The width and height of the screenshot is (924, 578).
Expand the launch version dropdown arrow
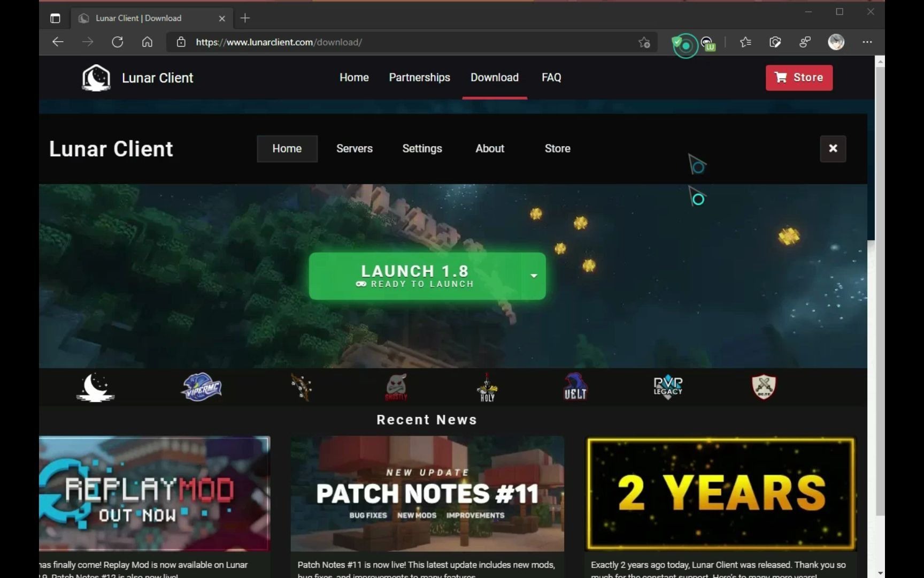pos(534,276)
